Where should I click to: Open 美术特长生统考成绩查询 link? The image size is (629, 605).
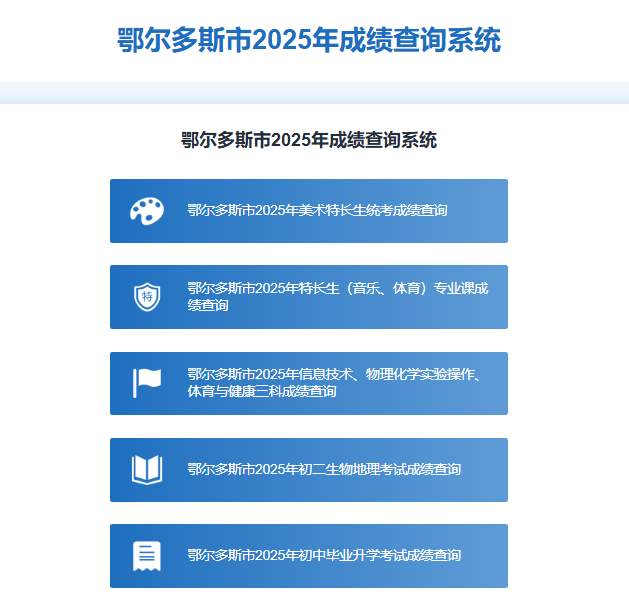(309, 211)
